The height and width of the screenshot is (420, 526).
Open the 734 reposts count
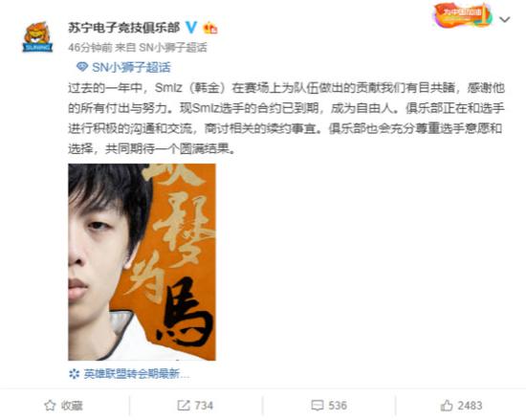point(204,406)
